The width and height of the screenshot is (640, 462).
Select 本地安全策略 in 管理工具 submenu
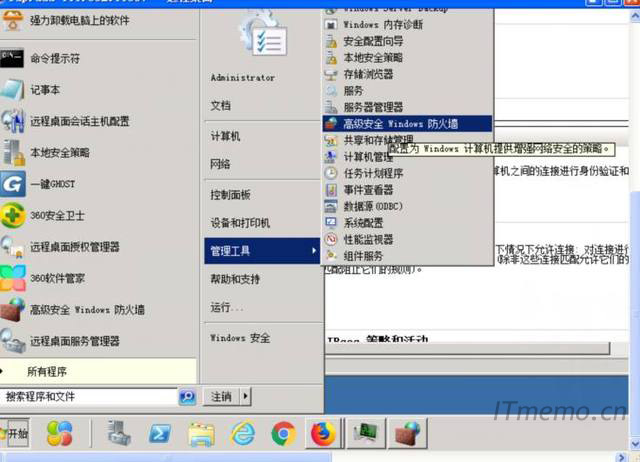coord(408,58)
